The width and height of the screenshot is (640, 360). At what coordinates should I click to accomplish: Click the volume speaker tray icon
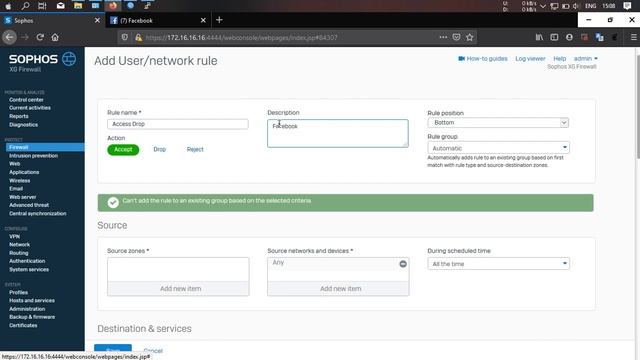click(576, 6)
